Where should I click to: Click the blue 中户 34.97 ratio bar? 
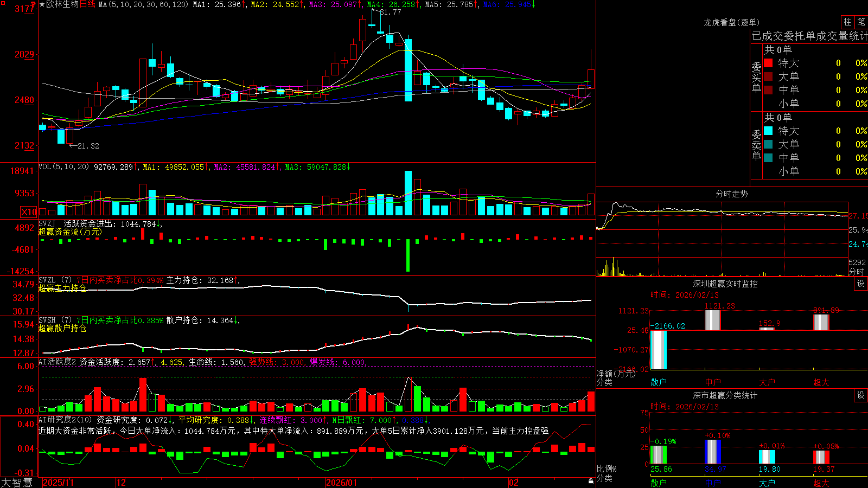713,452
